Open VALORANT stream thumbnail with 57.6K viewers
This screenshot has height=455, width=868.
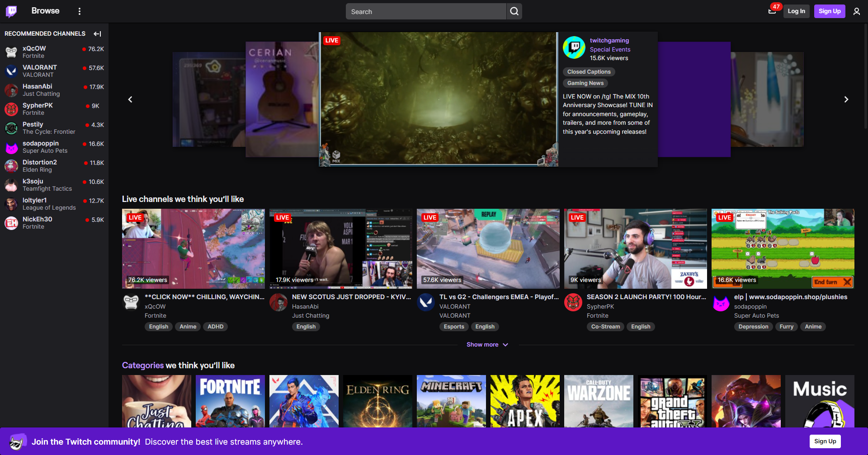tap(488, 249)
